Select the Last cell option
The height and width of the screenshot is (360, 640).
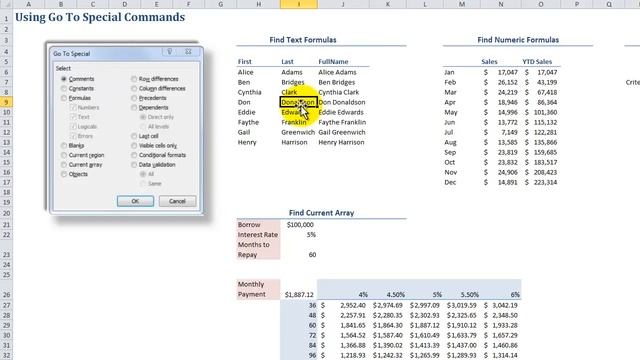tap(145, 136)
